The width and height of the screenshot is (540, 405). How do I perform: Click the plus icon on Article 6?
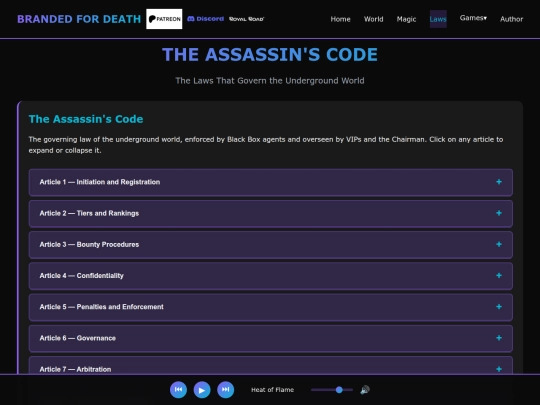(x=499, y=338)
